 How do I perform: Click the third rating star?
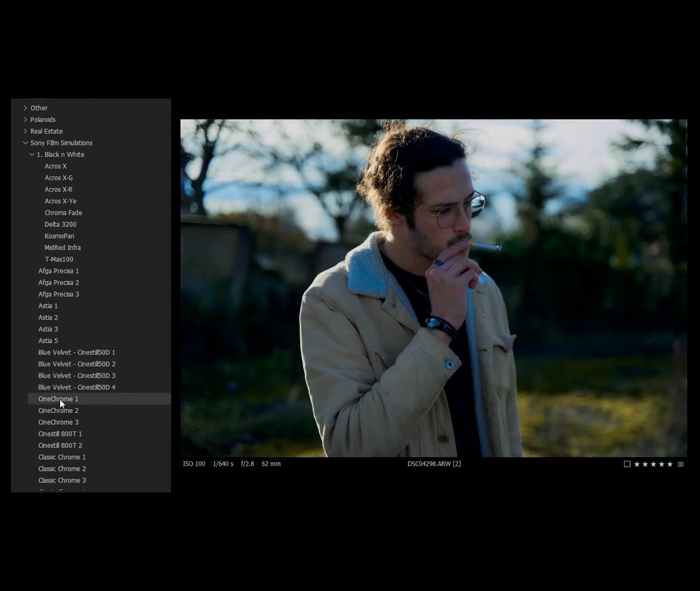tap(653, 464)
